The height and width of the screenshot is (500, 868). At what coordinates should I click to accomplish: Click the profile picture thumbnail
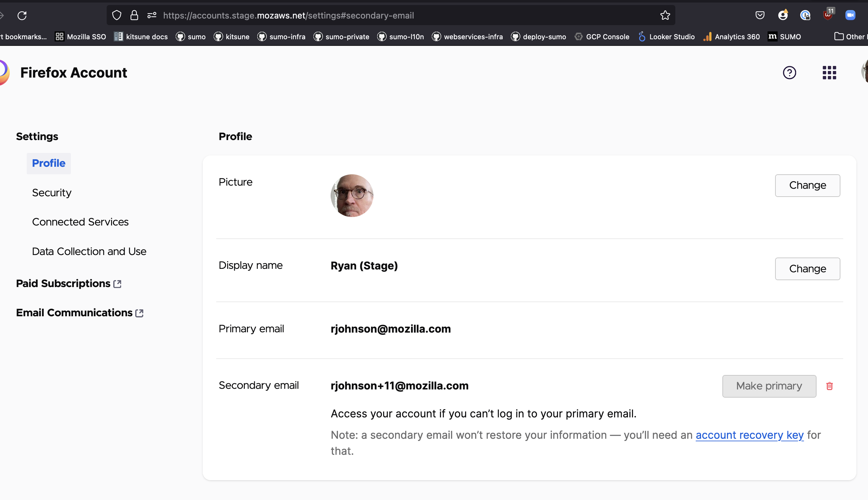(x=352, y=195)
